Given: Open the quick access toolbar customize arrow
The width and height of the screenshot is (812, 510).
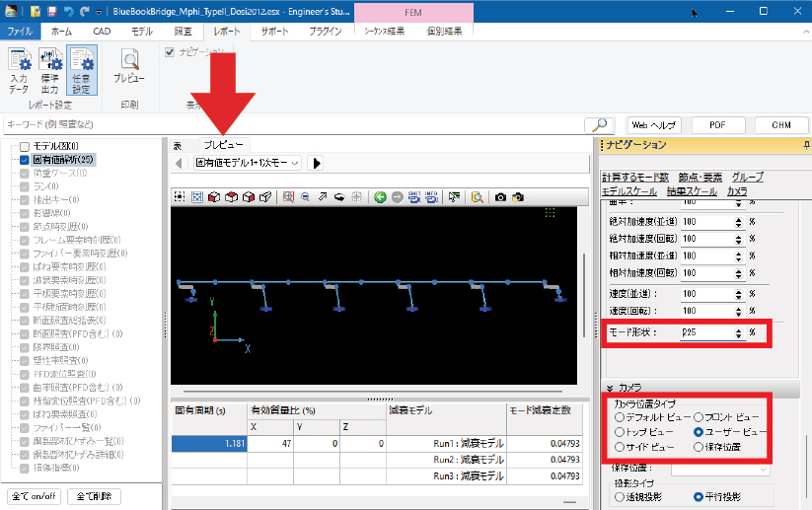Looking at the screenshot, I should click(x=99, y=12).
